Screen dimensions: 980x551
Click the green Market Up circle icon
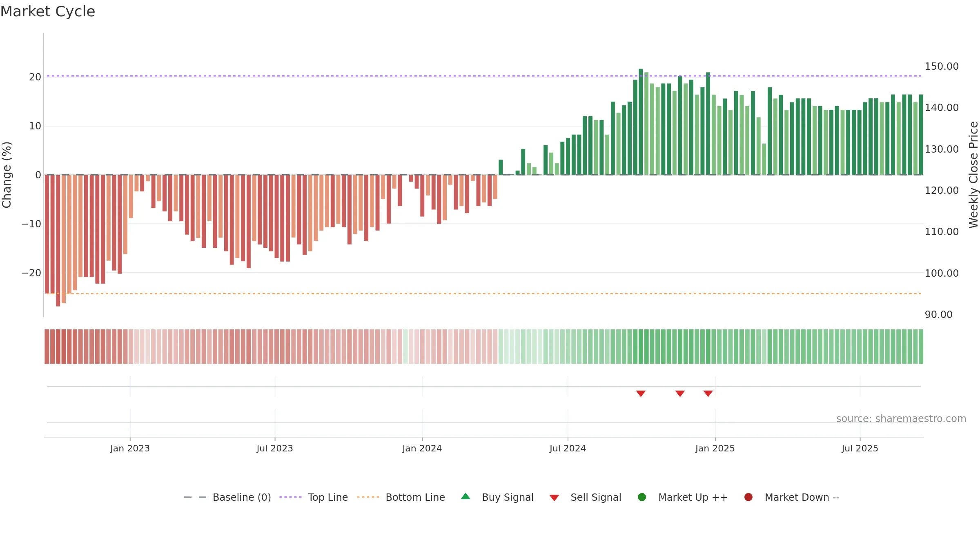(x=642, y=497)
